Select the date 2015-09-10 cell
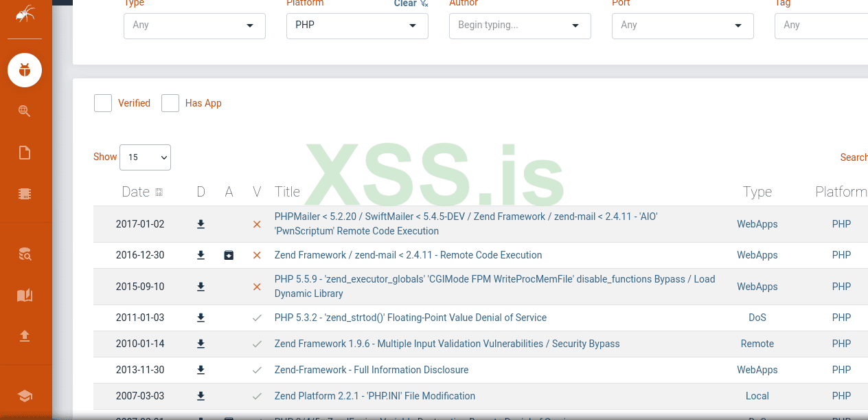Screen dimensions: 868x420 point(140,287)
